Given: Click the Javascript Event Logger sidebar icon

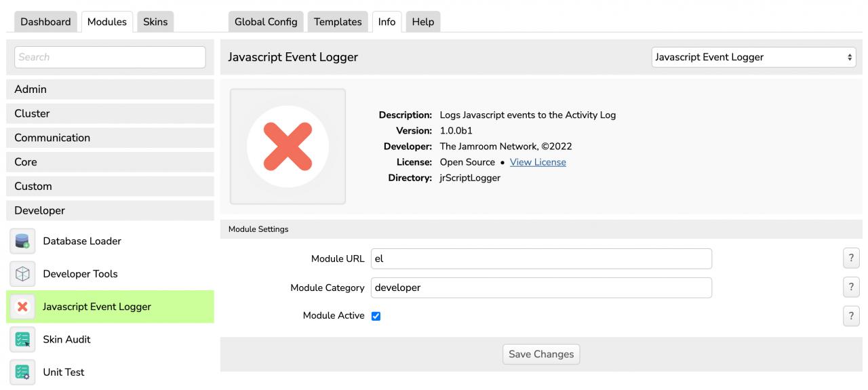Looking at the screenshot, I should point(22,307).
